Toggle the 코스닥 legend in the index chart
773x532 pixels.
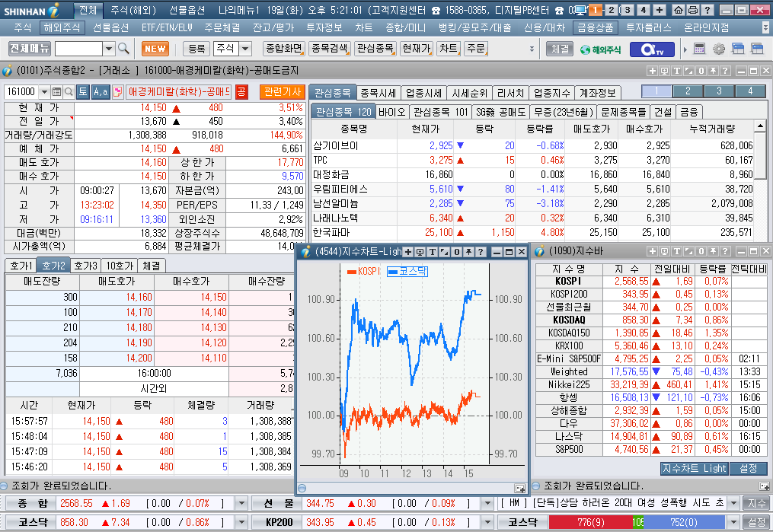[407, 272]
